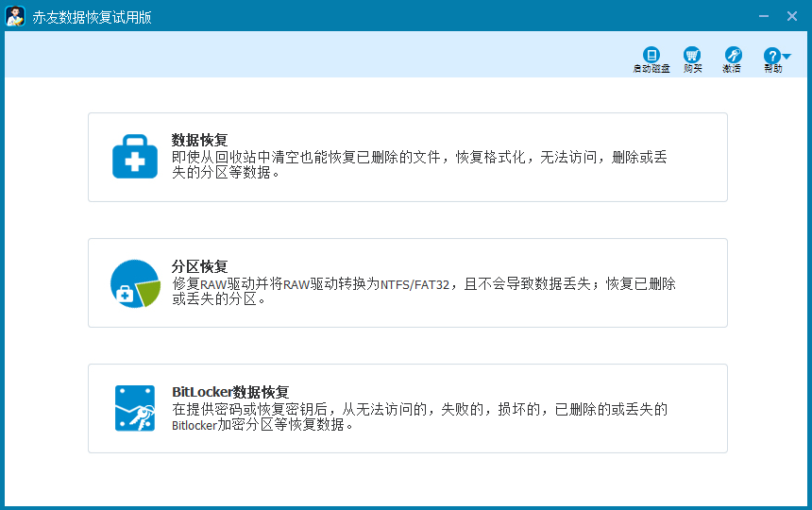
Task: Click the 分区恢复 pie chart icon
Action: pyautogui.click(x=135, y=283)
